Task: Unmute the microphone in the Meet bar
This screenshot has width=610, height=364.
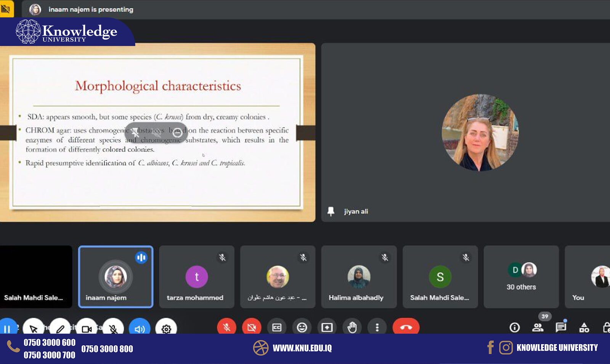Action: 226,327
